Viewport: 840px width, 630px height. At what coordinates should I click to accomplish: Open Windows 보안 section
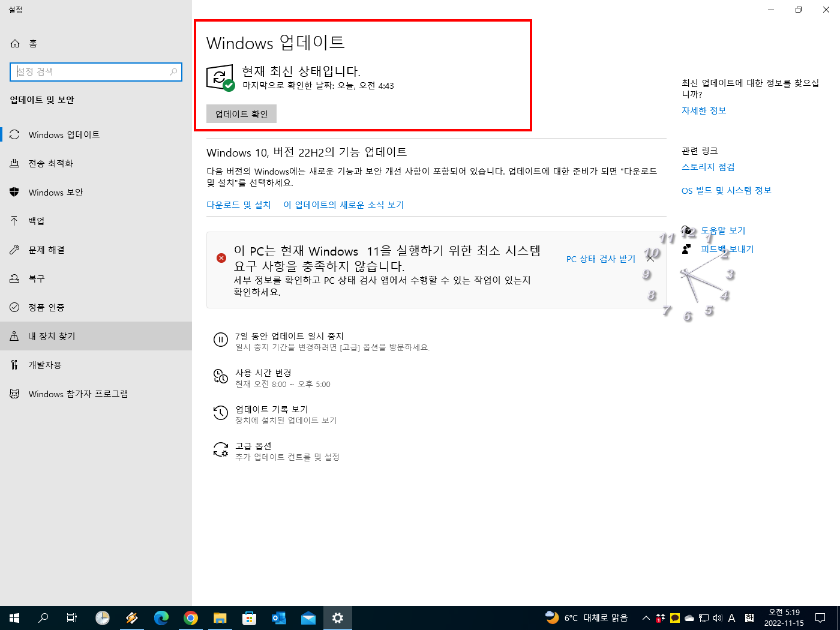96,192
